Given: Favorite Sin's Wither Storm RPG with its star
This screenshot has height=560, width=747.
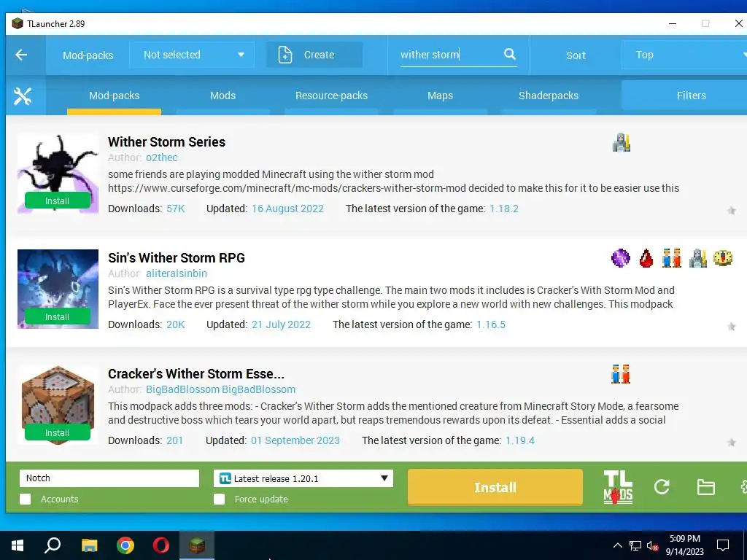Looking at the screenshot, I should point(731,326).
